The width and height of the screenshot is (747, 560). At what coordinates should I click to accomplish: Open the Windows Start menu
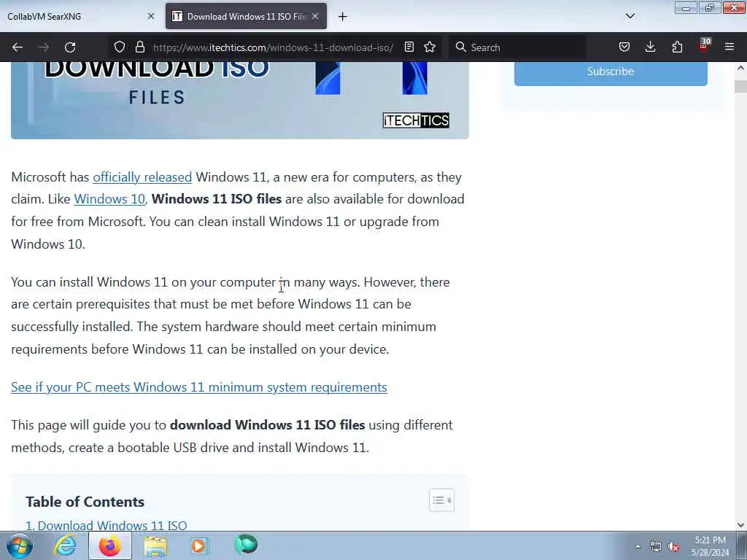[19, 545]
